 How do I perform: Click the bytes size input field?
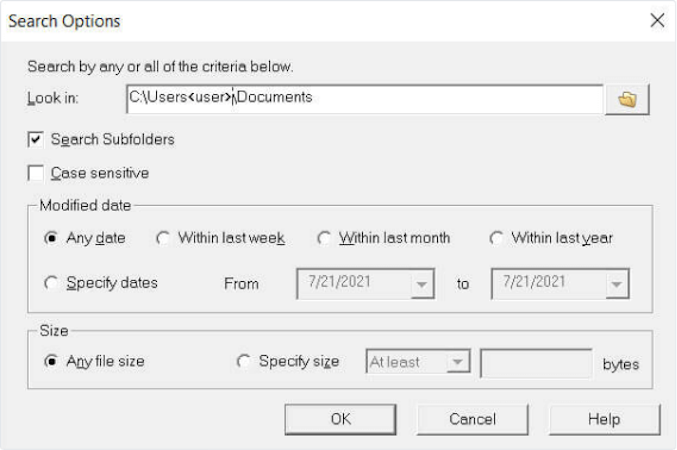tap(536, 363)
